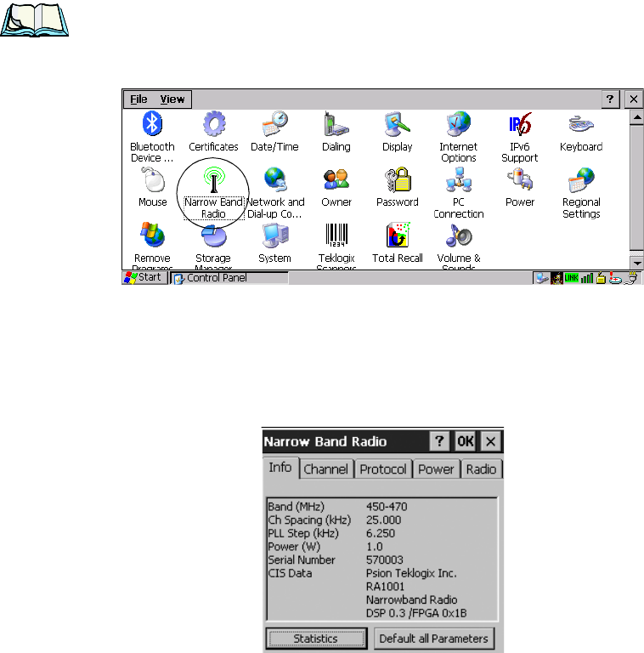Open the Teklogix Scanners barcode icon
Viewport: 644px width, 653px height.
click(336, 235)
